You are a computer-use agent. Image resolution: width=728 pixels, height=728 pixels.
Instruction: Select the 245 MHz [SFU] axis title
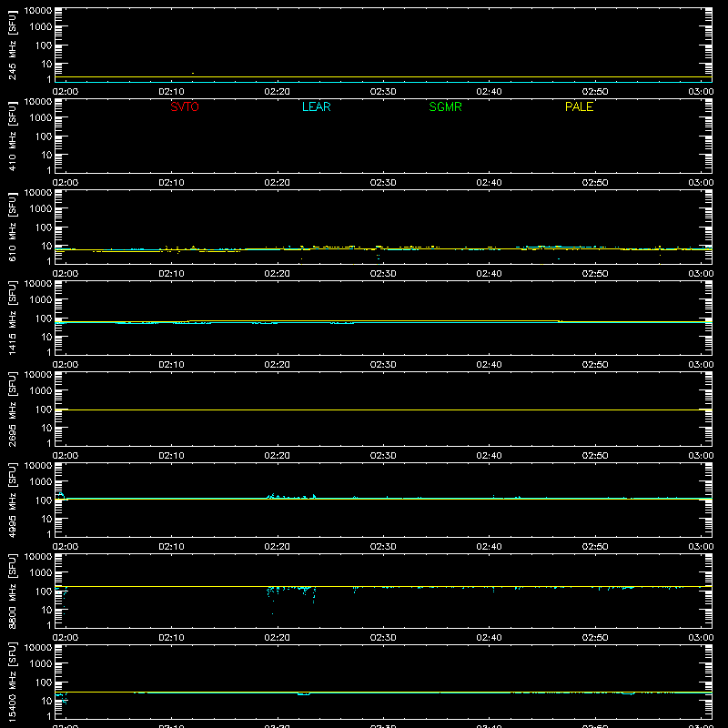pyautogui.click(x=12, y=45)
